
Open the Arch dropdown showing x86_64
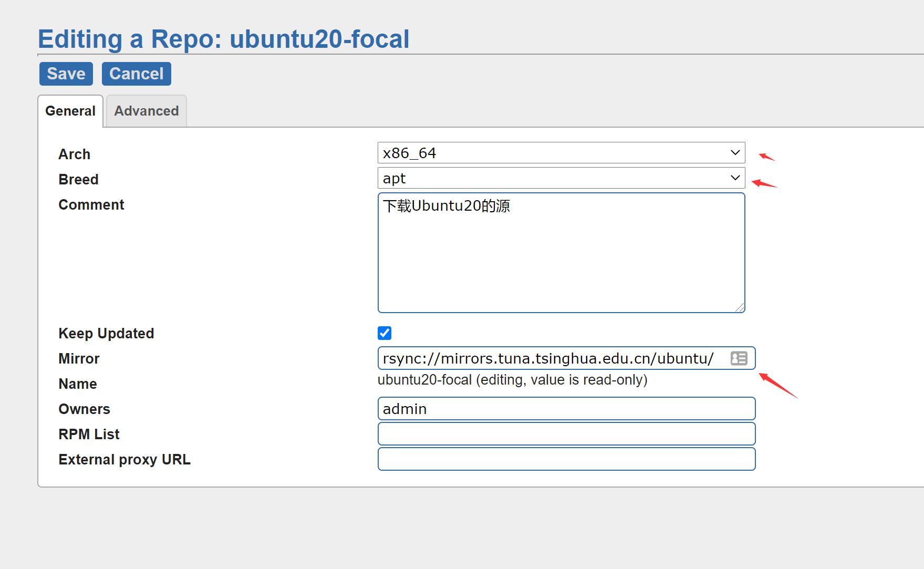point(561,153)
